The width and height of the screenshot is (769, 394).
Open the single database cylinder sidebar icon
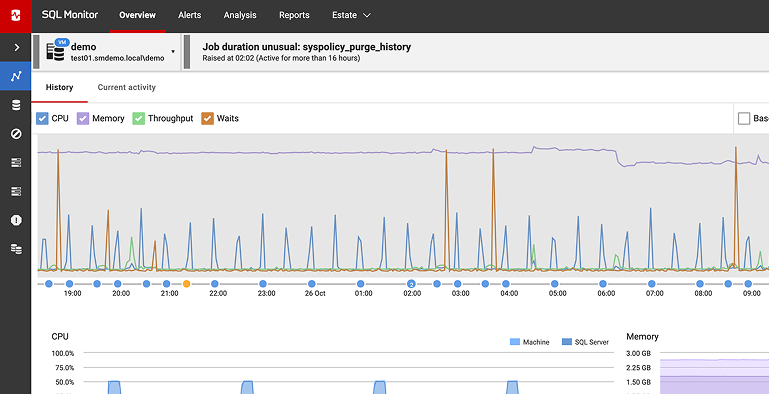point(16,105)
